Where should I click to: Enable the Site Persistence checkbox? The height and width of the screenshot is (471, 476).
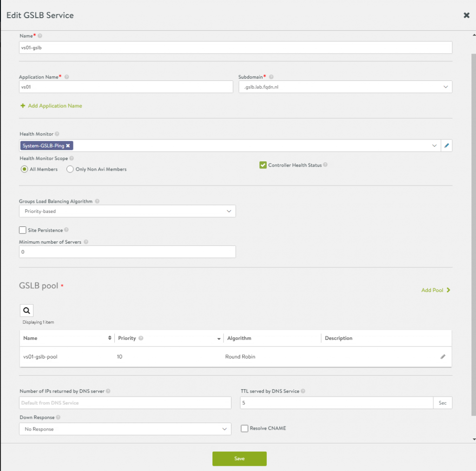(x=23, y=230)
